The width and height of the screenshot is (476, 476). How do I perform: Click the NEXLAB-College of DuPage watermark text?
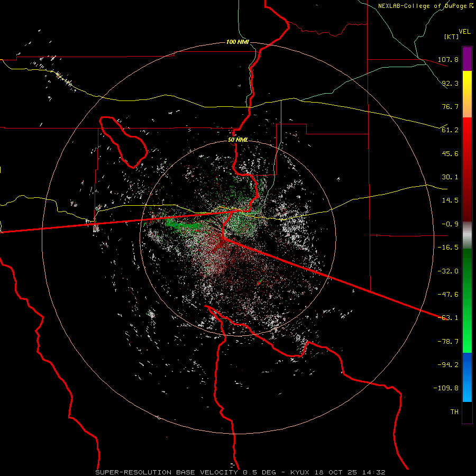(425, 6)
